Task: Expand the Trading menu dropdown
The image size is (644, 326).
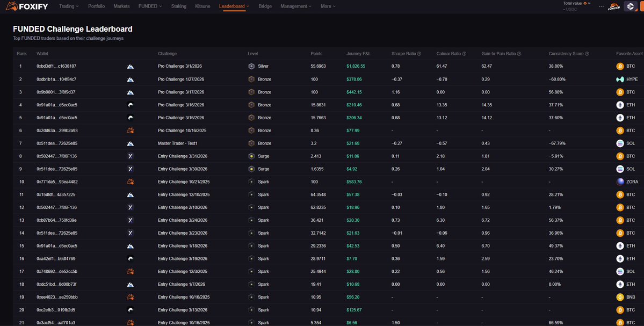Action: click(69, 6)
